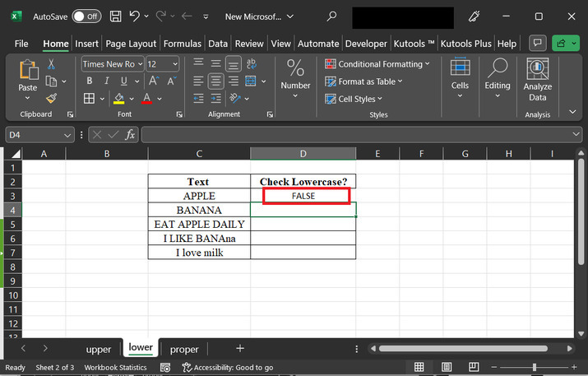Viewport: 588px width, 376px height.
Task: Center text horizontally
Action: pos(215,81)
